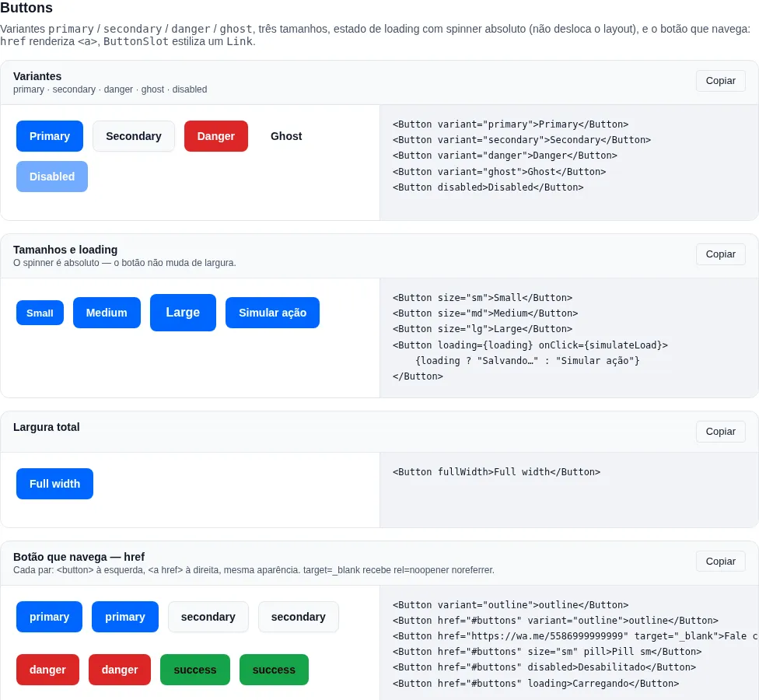Click subtitle "primary · secondary · danger · ghost · disabled"

(110, 89)
